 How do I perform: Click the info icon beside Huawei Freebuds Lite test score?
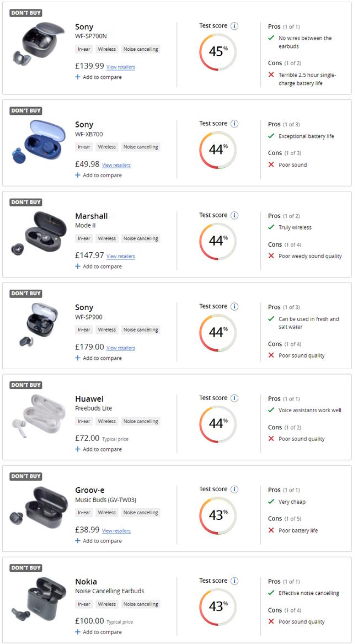[x=234, y=398]
